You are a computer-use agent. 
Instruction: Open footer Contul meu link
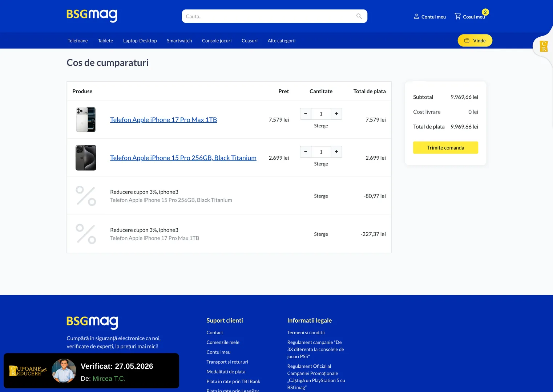(x=218, y=352)
